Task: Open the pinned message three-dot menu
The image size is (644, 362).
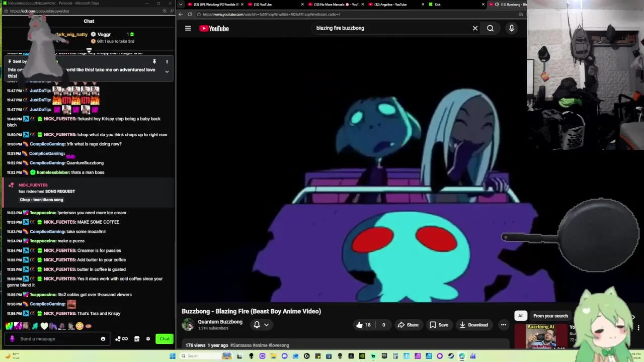Action: (x=167, y=62)
